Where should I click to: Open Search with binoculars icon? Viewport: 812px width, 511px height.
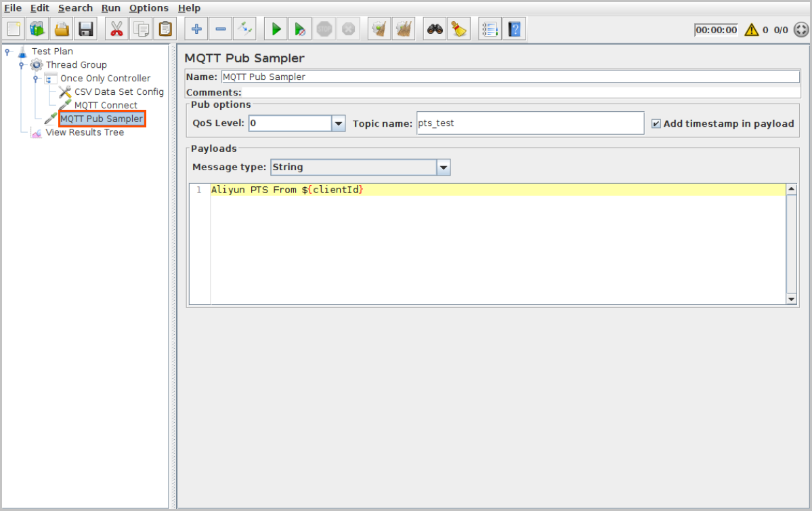(435, 29)
